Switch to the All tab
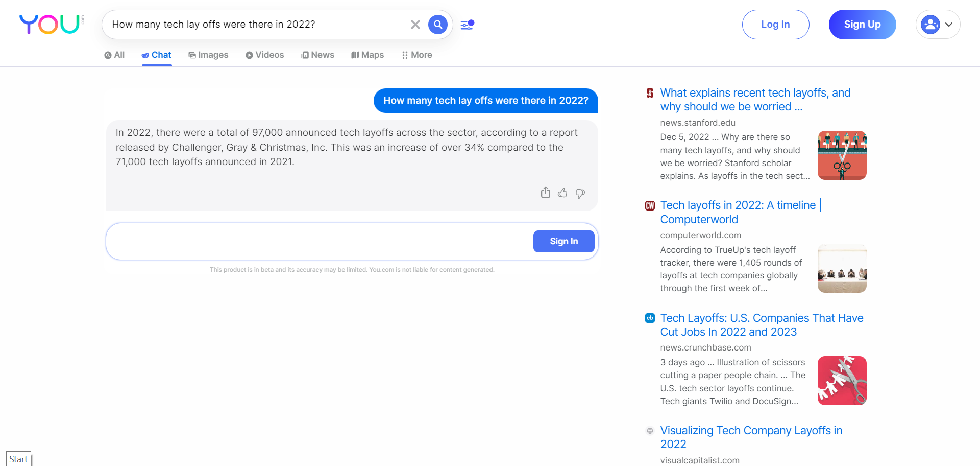This screenshot has height=466, width=980. click(x=114, y=55)
